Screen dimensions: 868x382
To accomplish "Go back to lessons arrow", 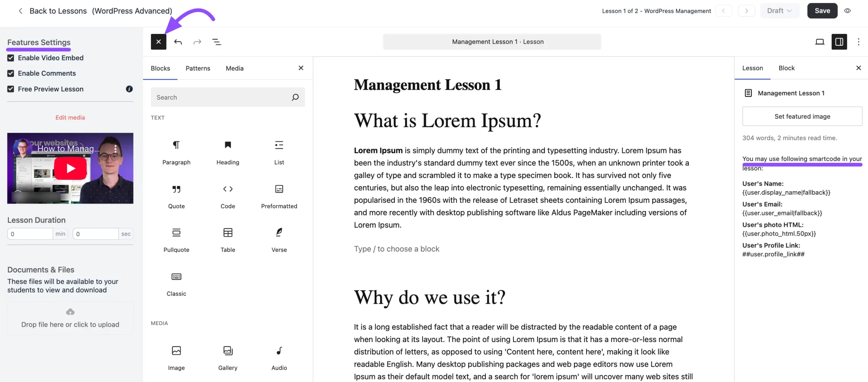I will click(x=20, y=11).
